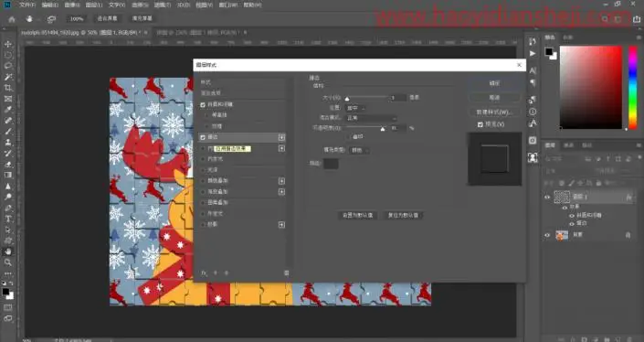Open the Filter menu (滤镜)
The width and height of the screenshot is (644, 342).
[163, 5]
